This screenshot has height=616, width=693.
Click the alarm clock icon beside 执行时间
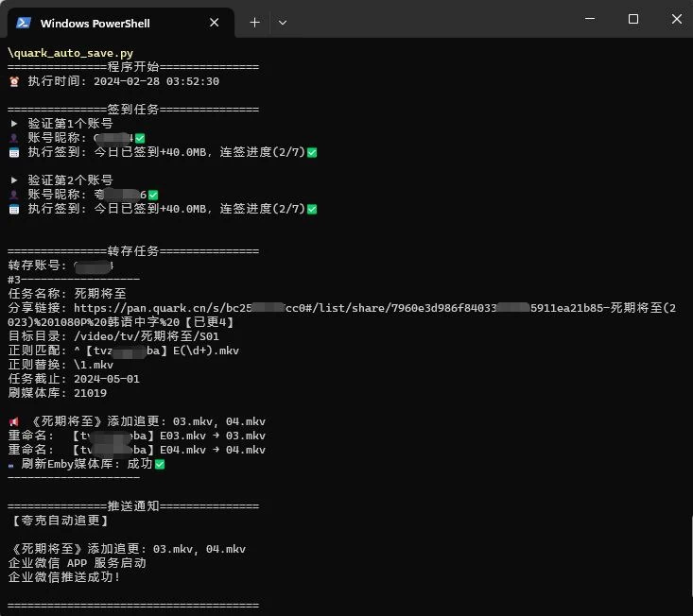point(14,82)
